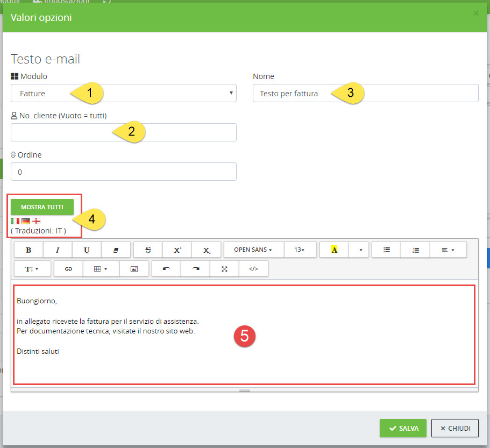Open the Modulo dropdown showing Fatture

(123, 93)
